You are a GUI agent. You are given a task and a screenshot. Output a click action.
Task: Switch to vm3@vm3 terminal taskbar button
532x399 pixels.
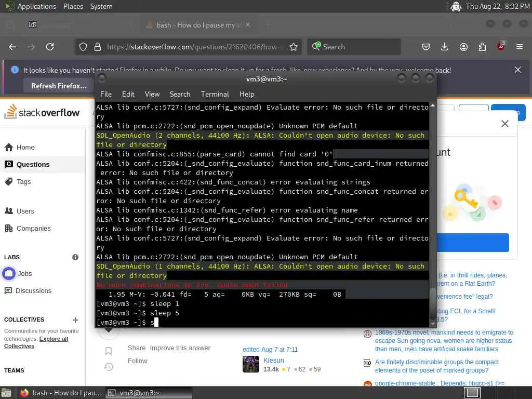tap(149, 393)
